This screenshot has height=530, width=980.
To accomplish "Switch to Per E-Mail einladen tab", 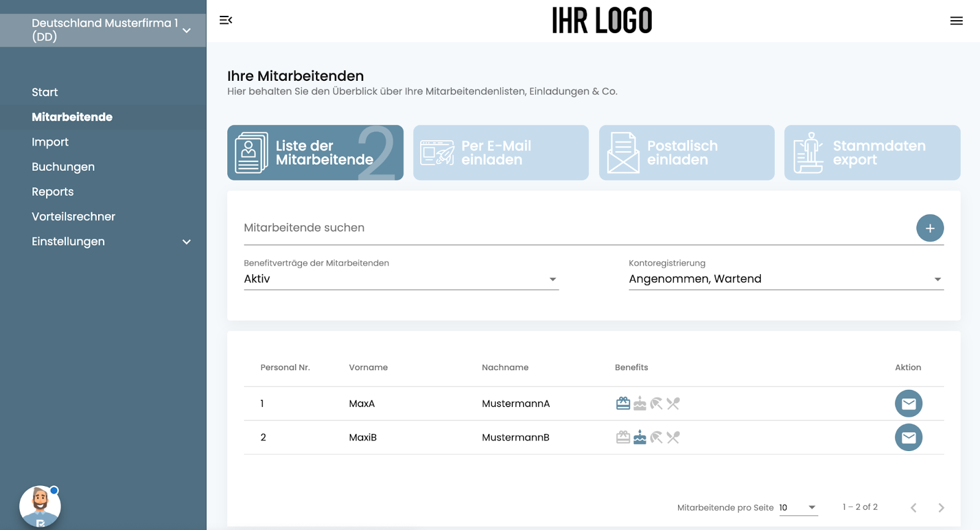I will click(500, 152).
